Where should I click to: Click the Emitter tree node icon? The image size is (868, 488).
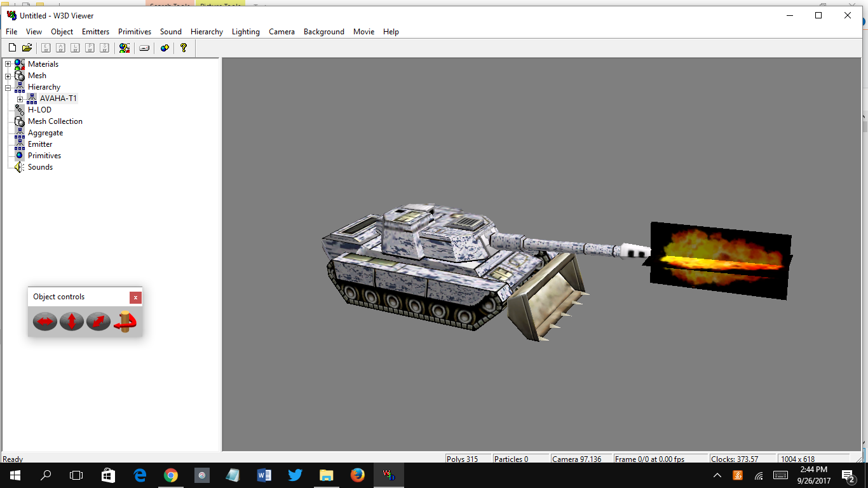[x=20, y=144]
